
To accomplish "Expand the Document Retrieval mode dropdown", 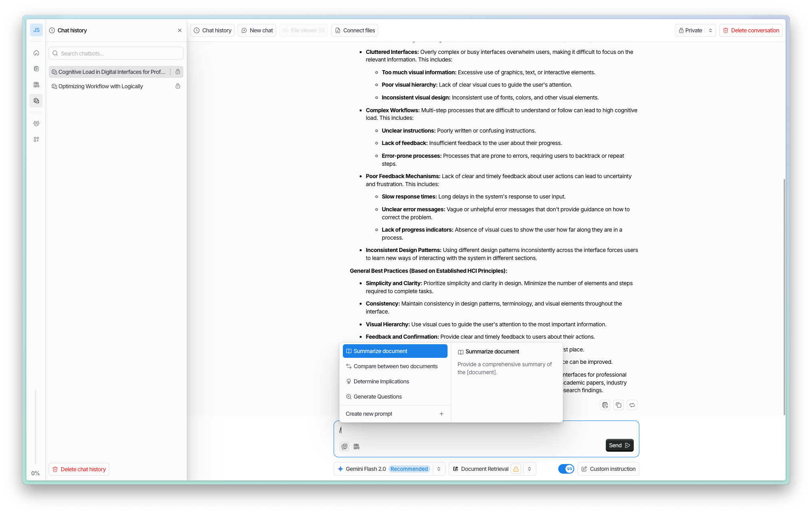I will (529, 469).
